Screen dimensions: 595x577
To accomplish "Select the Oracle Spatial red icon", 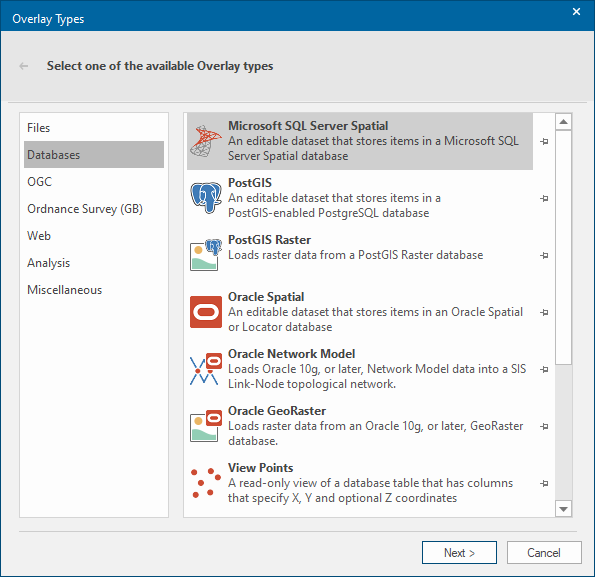I will click(x=206, y=312).
